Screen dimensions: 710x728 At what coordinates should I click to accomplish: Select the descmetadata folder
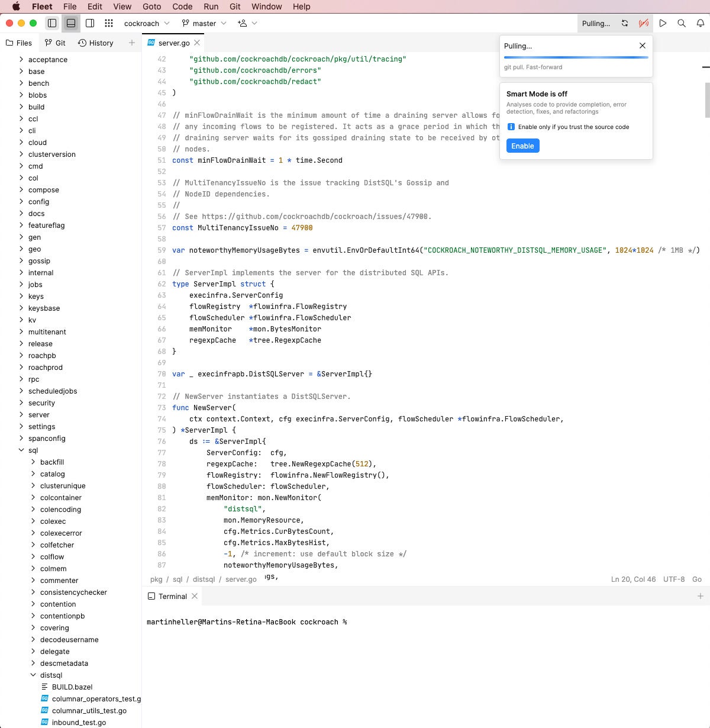64,663
